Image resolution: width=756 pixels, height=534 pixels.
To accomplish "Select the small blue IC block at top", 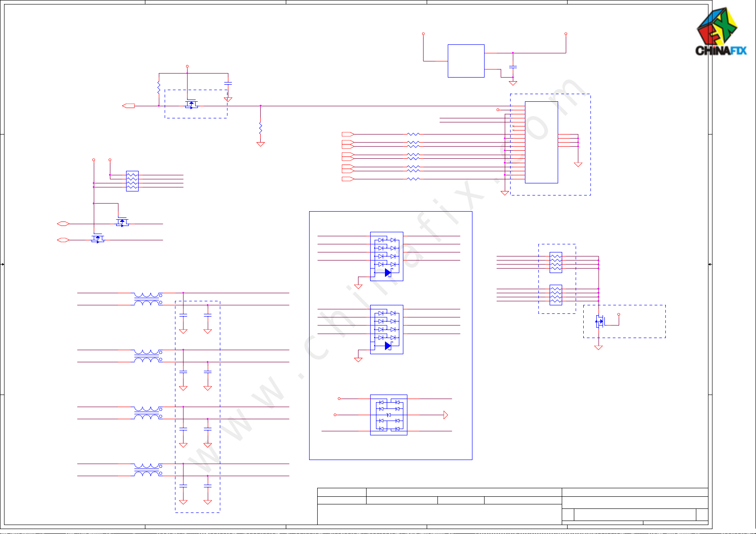I will (x=466, y=61).
